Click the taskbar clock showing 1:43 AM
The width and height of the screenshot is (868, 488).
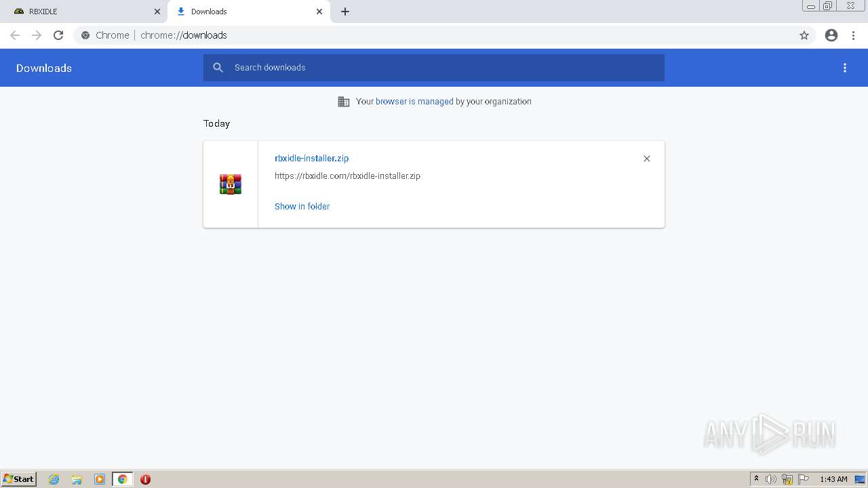[x=833, y=479]
